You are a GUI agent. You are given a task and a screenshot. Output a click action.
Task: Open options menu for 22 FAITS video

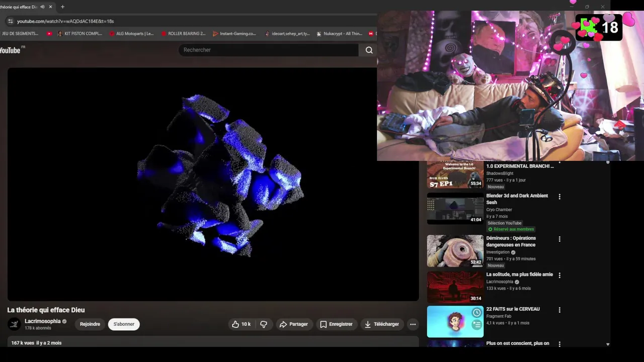coord(559,310)
